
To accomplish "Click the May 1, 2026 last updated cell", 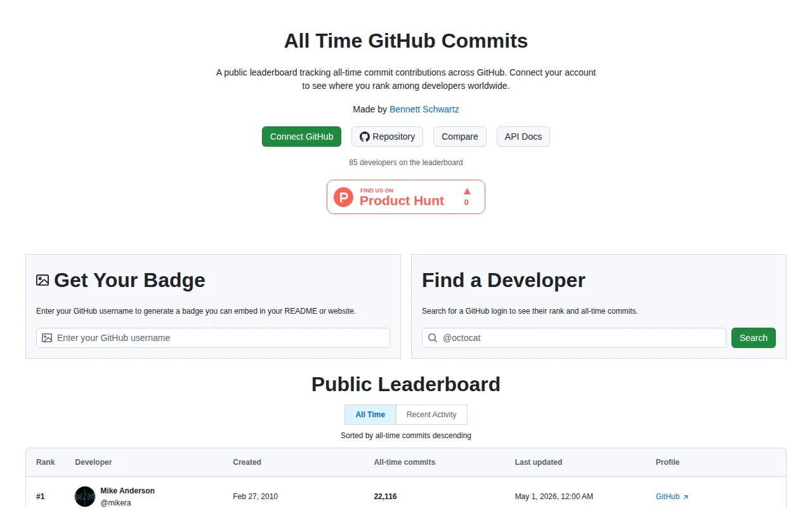I will click(554, 497).
